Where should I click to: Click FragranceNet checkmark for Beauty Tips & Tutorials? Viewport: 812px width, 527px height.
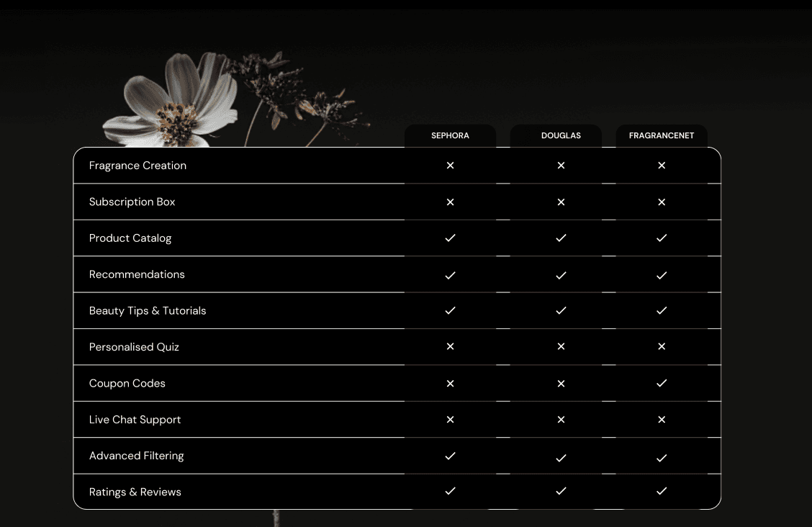[662, 310]
